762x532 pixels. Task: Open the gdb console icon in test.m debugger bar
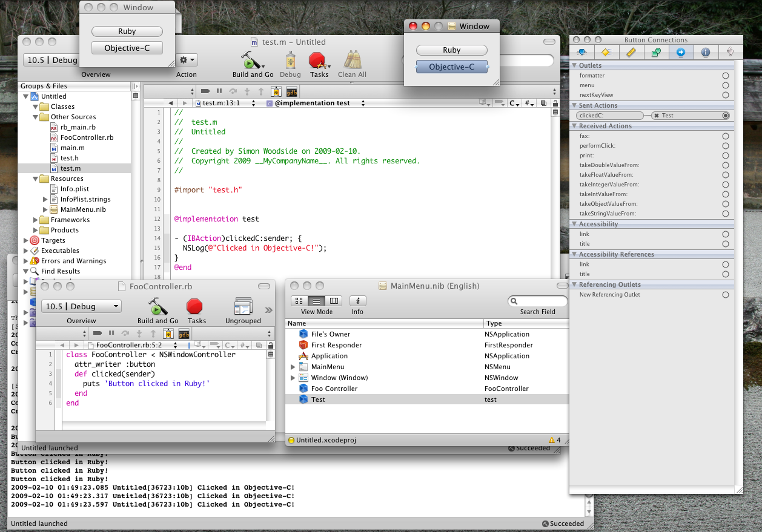pos(291,91)
